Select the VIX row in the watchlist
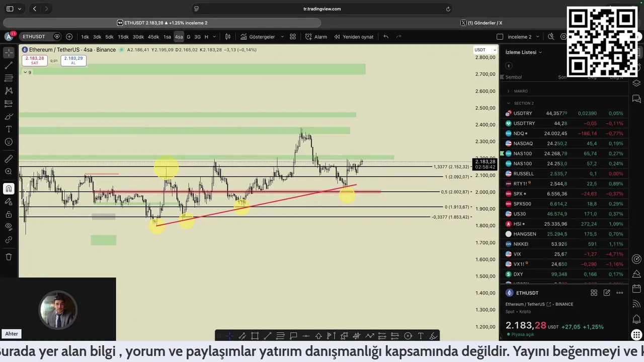The height and width of the screenshot is (362, 644). coord(565,254)
